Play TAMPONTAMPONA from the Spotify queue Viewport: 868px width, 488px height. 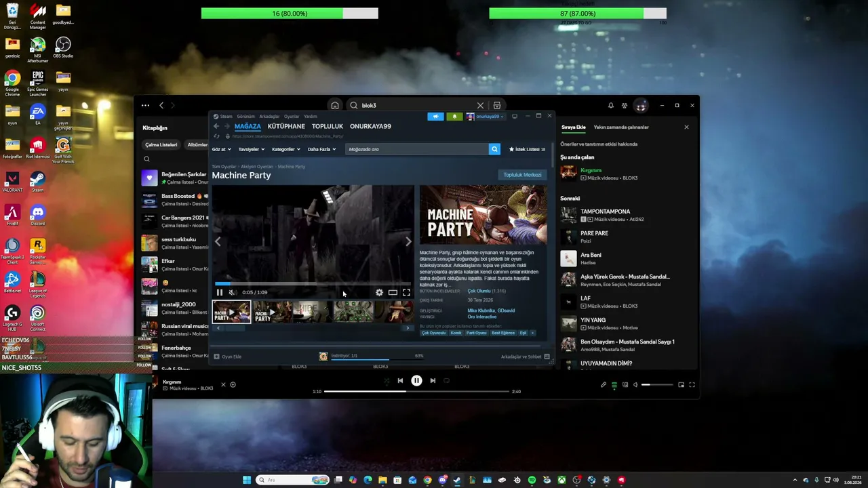coord(624,215)
